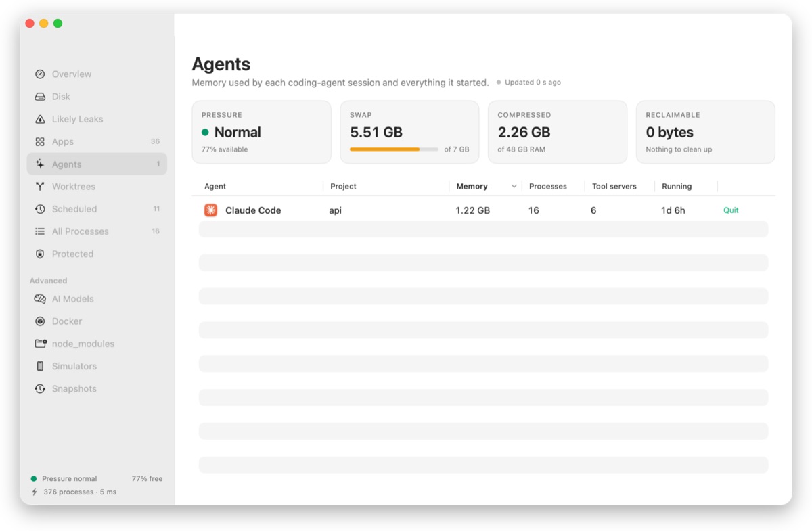Select the Worktrees branch icon
Viewport: 812px width, 531px height.
40,187
